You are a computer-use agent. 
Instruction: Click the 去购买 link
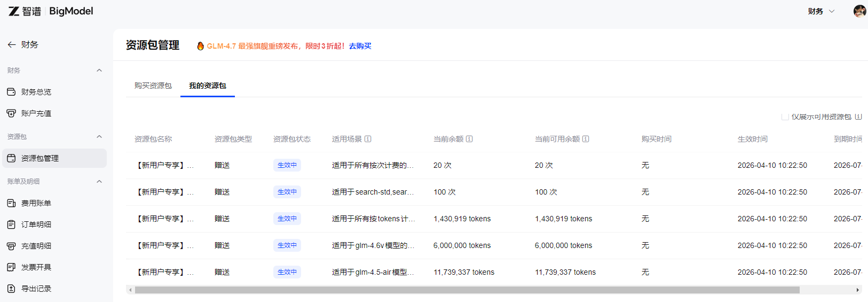360,46
